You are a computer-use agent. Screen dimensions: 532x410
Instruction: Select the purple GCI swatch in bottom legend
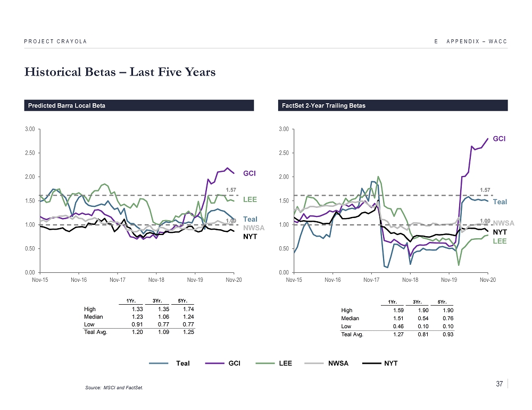213,363
